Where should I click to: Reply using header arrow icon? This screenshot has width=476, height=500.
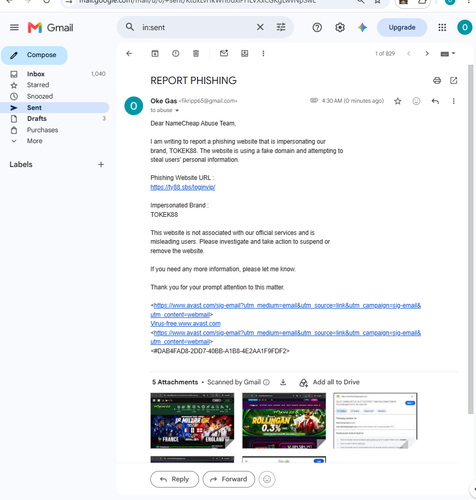click(x=435, y=101)
